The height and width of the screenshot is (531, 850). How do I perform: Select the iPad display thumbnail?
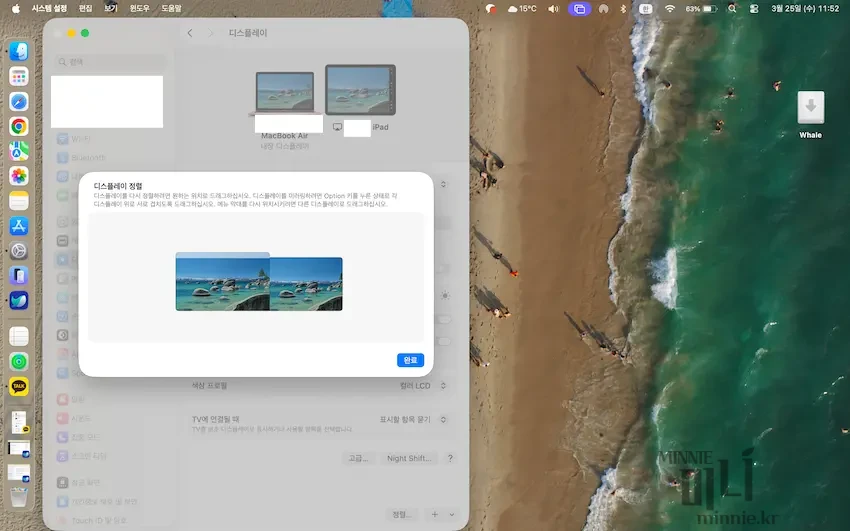(x=360, y=90)
